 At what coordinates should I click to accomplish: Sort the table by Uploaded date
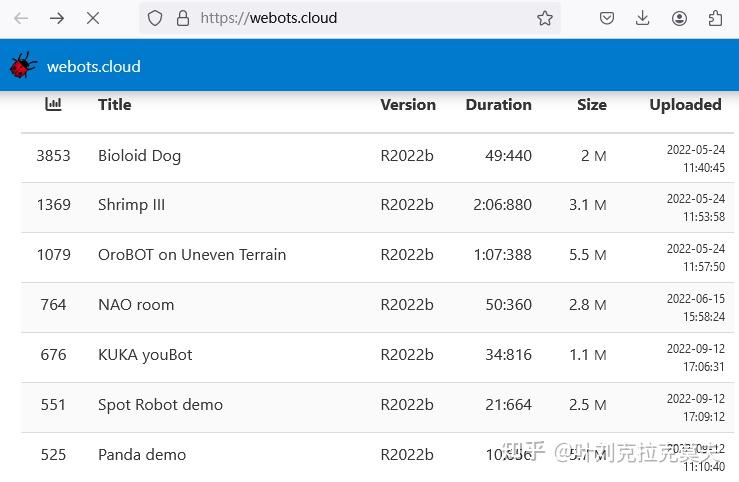[685, 104]
